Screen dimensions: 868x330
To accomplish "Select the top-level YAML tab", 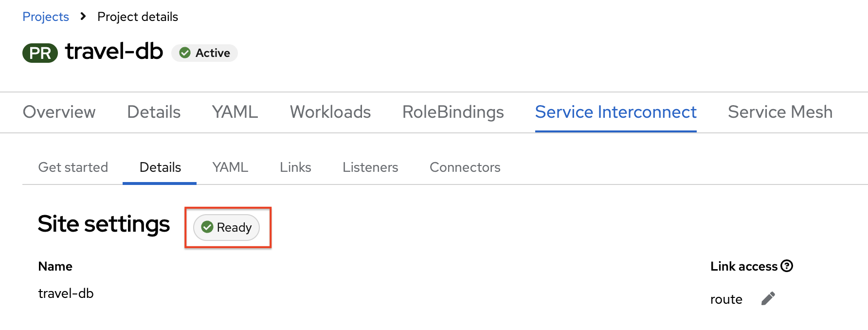I will [235, 112].
